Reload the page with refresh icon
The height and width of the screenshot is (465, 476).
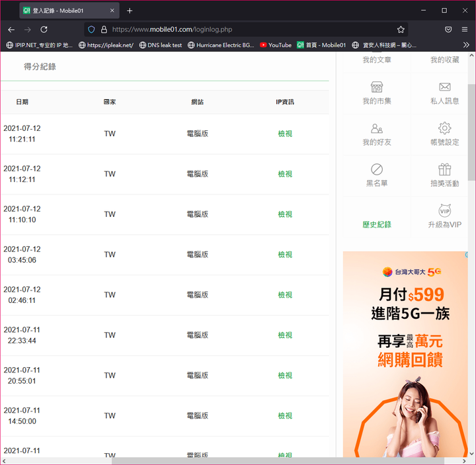(x=44, y=30)
